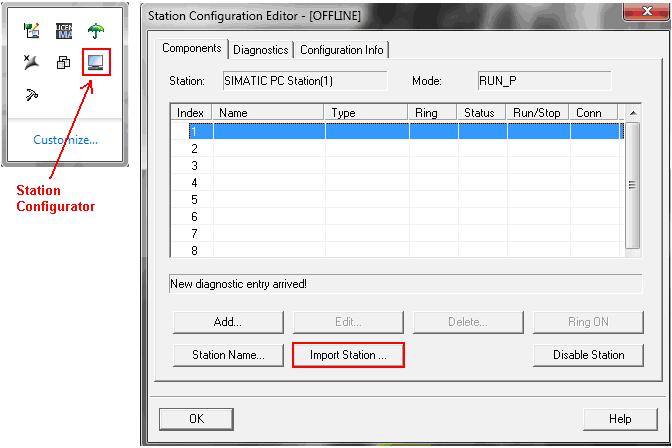Click the Disable Station button
This screenshot has width=672, height=448.
tap(588, 355)
